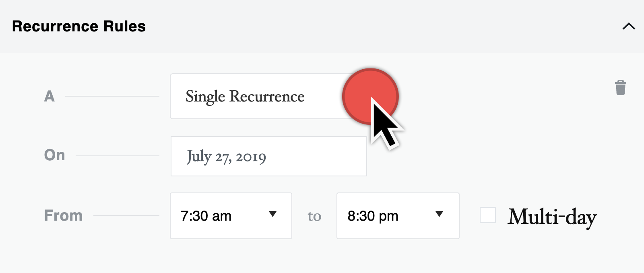Image resolution: width=644 pixels, height=273 pixels.
Task: Click the '7:30 am' time value text
Action: click(x=206, y=216)
